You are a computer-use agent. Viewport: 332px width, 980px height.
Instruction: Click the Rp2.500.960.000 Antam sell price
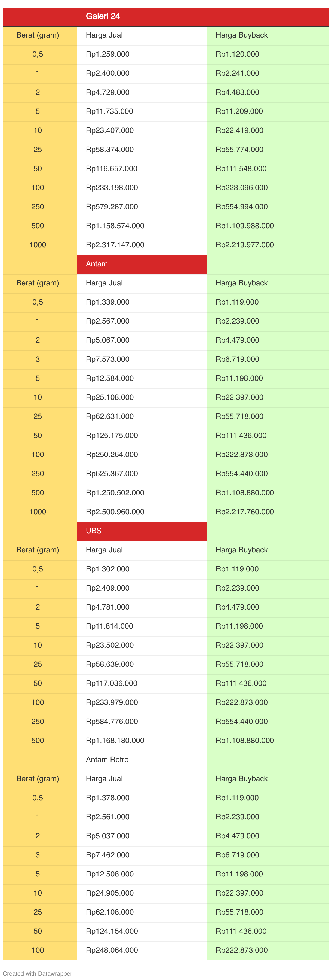[x=115, y=512]
